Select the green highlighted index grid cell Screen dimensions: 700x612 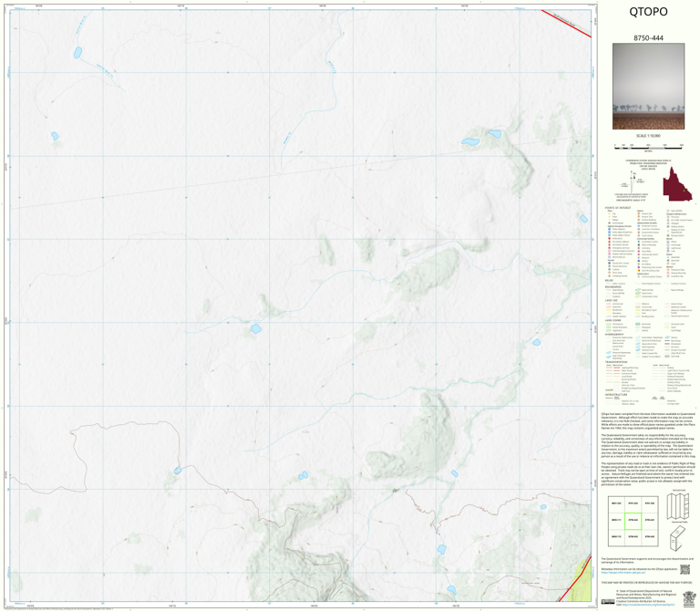(633, 521)
